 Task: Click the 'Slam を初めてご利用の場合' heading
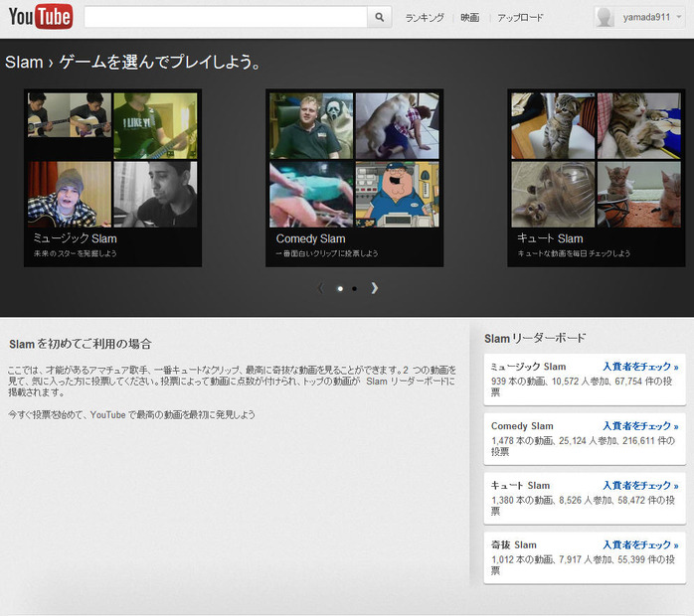[81, 344]
